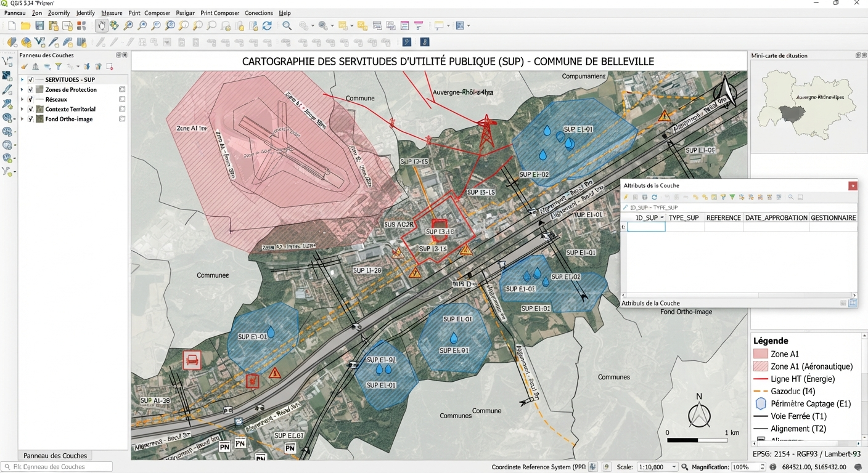Expand the Contexte Territorial group
The width and height of the screenshot is (868, 473).
pos(22,109)
